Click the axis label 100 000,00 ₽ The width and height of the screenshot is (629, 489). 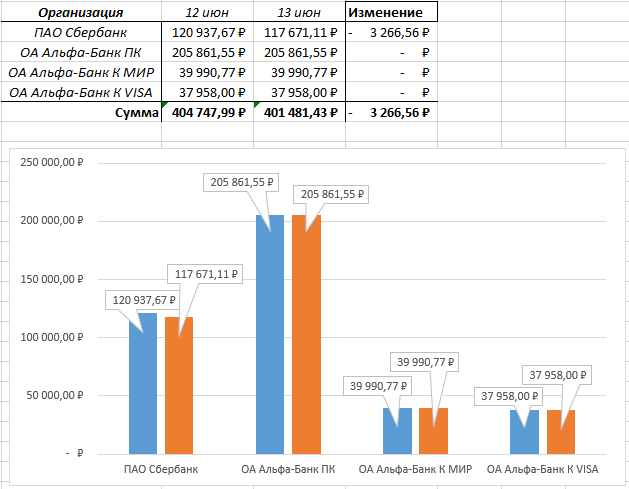pos(51,337)
